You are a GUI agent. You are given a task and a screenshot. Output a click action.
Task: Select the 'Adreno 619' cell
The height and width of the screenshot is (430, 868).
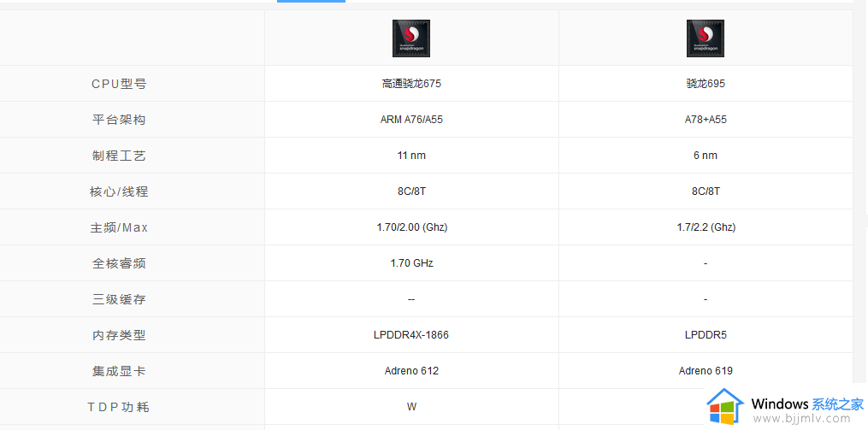pos(706,371)
